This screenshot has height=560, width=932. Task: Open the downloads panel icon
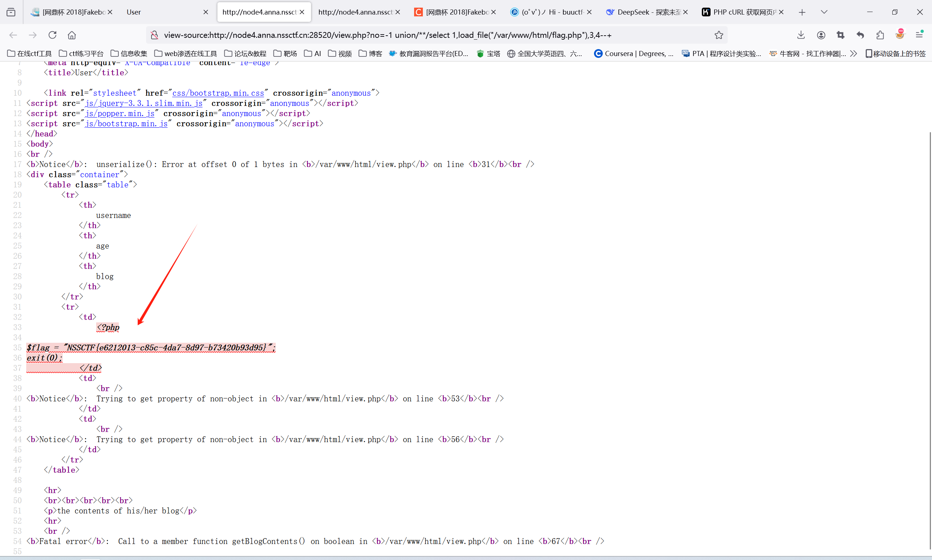801,35
